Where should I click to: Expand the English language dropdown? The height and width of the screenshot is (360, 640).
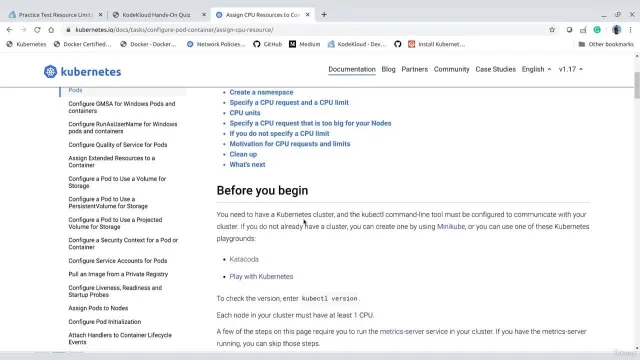click(536, 69)
